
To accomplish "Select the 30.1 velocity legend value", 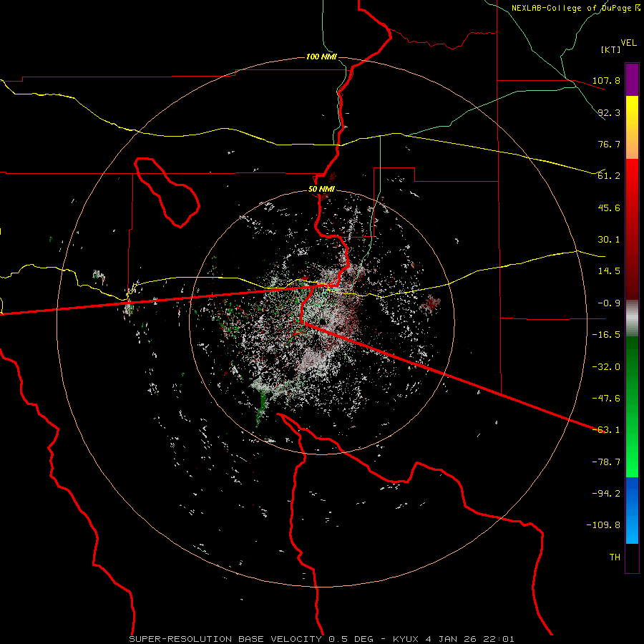I will pos(609,240).
